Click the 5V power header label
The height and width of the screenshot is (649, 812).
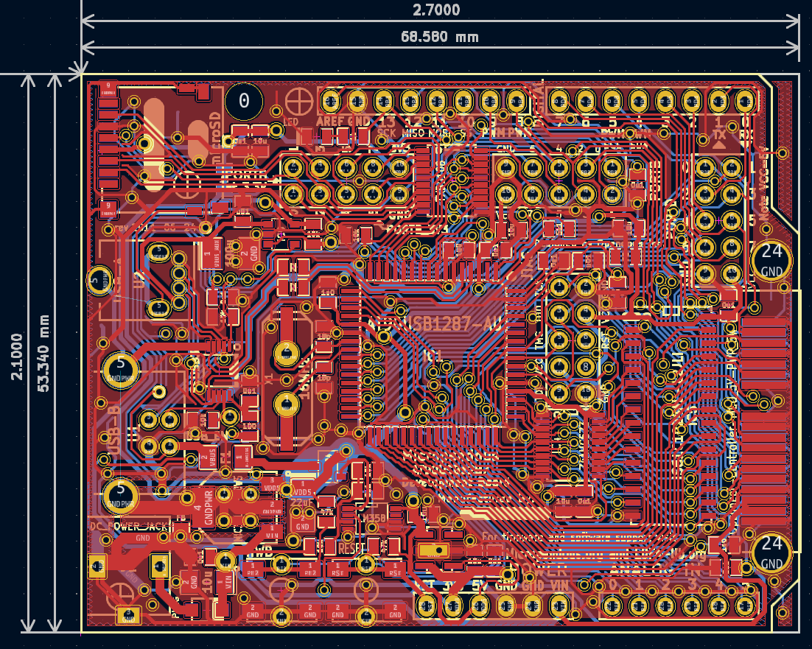point(478,586)
